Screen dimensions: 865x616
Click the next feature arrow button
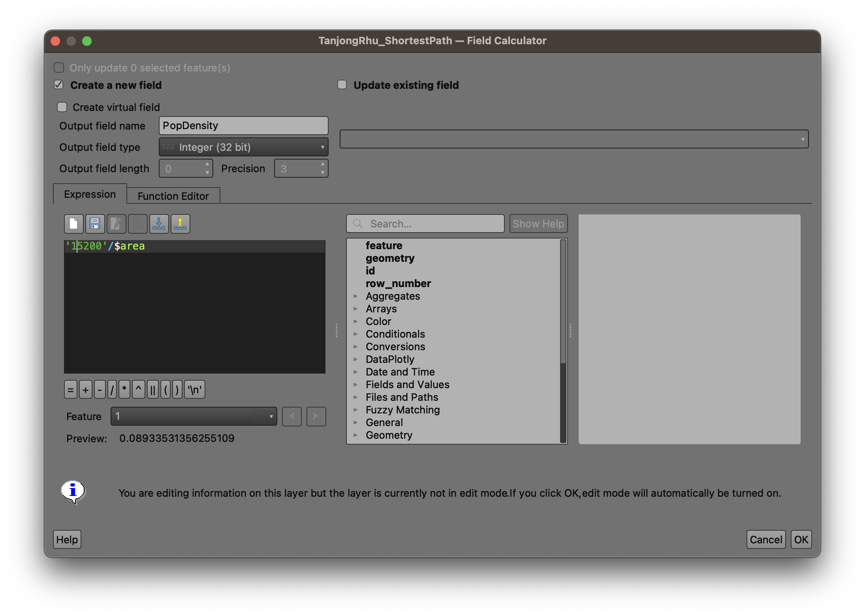pos(316,417)
